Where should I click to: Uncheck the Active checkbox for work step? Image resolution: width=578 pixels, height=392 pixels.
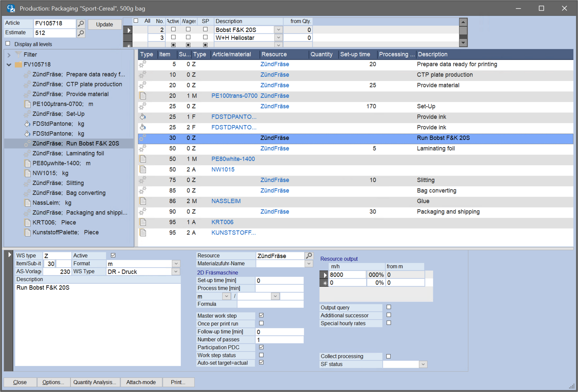tap(113, 255)
